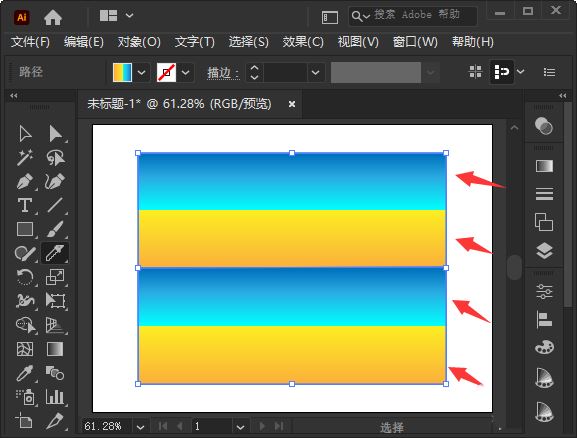Select the Curvature tool
The width and height of the screenshot is (577, 438).
55,181
